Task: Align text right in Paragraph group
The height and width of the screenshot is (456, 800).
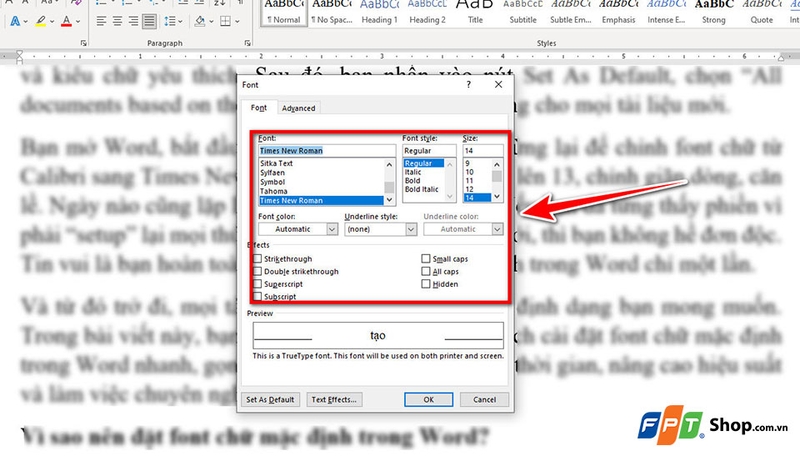Action: (x=133, y=21)
